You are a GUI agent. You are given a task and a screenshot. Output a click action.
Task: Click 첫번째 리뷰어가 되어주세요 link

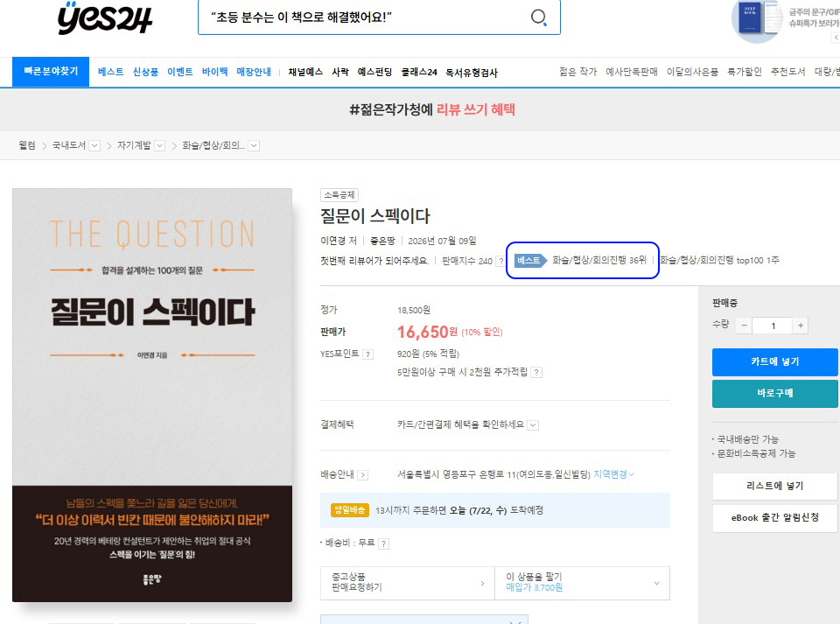point(374,261)
